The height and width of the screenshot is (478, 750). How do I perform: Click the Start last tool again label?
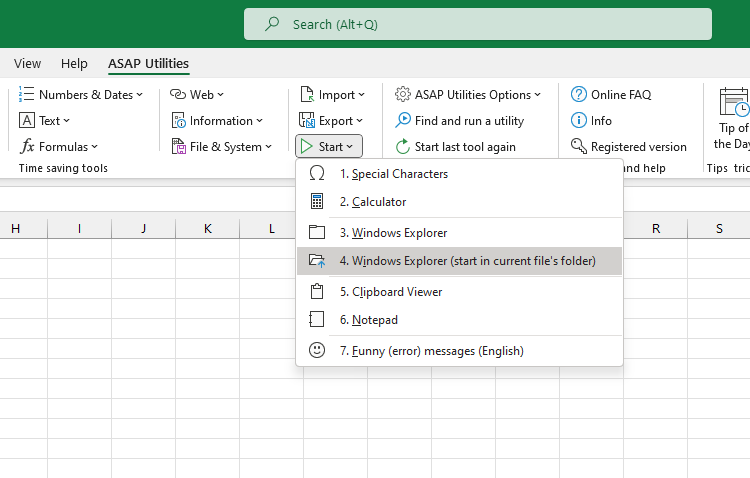pyautogui.click(x=465, y=147)
